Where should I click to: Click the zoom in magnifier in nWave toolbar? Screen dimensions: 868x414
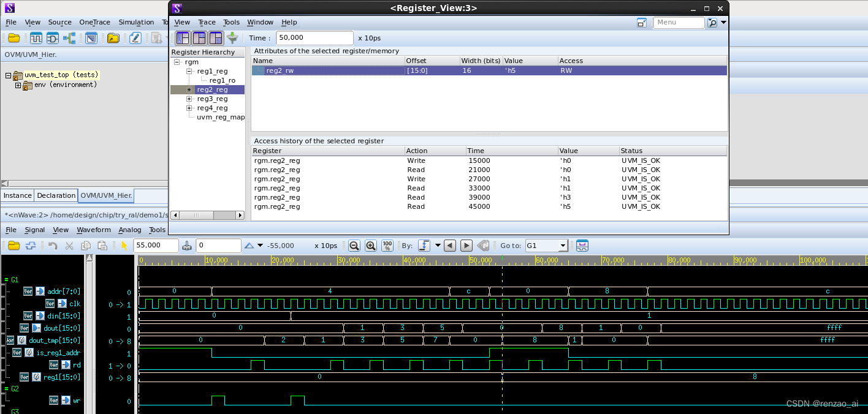pyautogui.click(x=370, y=246)
